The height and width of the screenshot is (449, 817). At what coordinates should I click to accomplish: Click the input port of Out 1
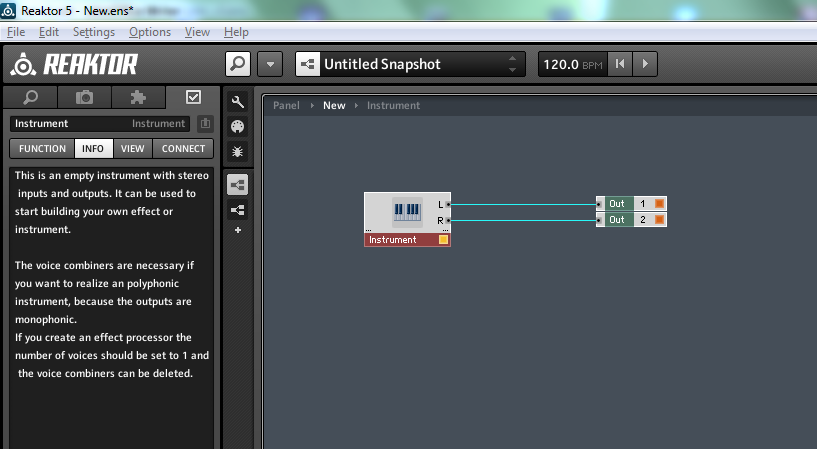pyautogui.click(x=599, y=204)
